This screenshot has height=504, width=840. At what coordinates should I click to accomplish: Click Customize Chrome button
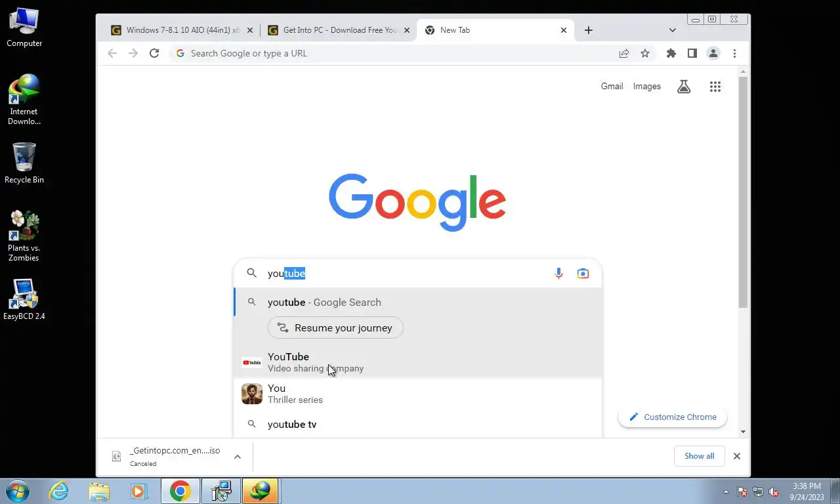pyautogui.click(x=673, y=417)
